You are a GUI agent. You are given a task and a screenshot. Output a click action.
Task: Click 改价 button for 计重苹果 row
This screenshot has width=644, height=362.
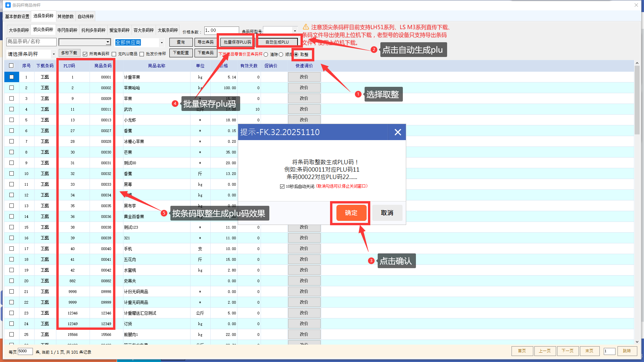click(304, 77)
